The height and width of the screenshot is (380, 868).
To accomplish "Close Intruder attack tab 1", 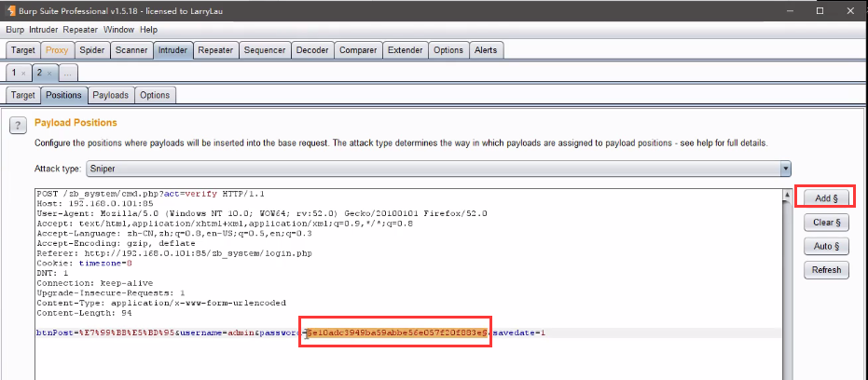I will tap(23, 72).
